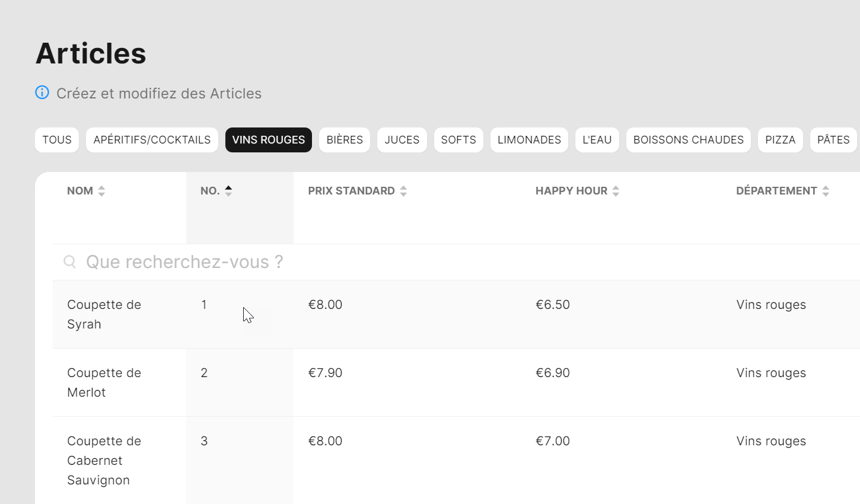The height and width of the screenshot is (504, 860).
Task: Select the Coupette de Merlot article
Action: [104, 382]
